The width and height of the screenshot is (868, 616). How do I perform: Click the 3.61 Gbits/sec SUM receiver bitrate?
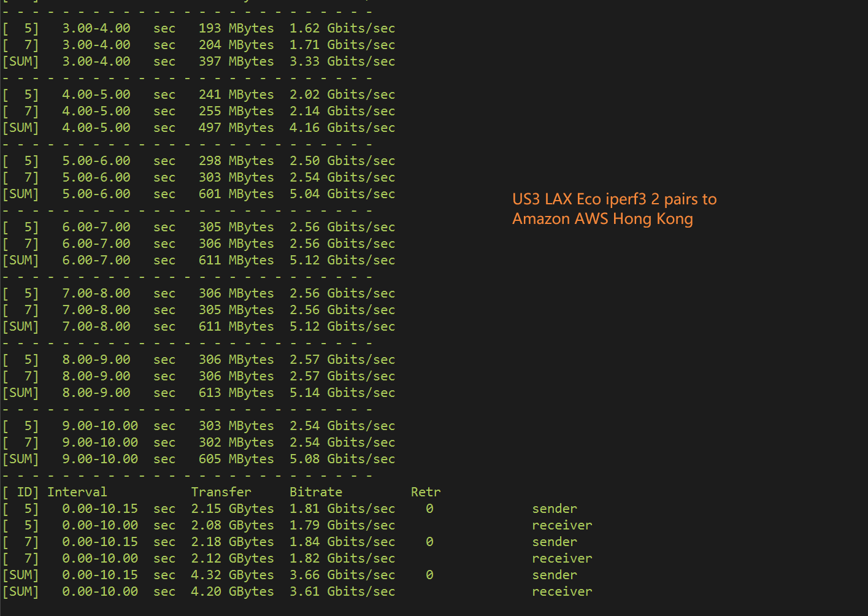[x=342, y=591]
